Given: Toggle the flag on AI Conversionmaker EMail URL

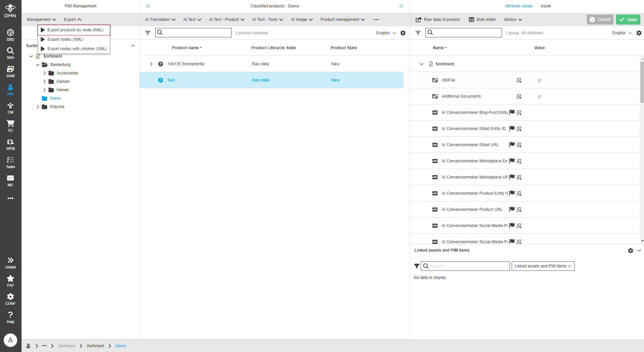Looking at the screenshot, I should pos(512,145).
